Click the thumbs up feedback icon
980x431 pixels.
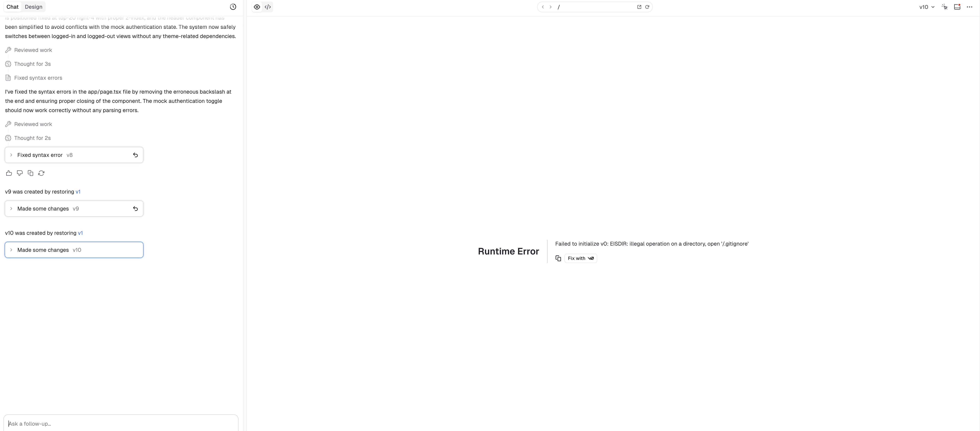point(9,173)
